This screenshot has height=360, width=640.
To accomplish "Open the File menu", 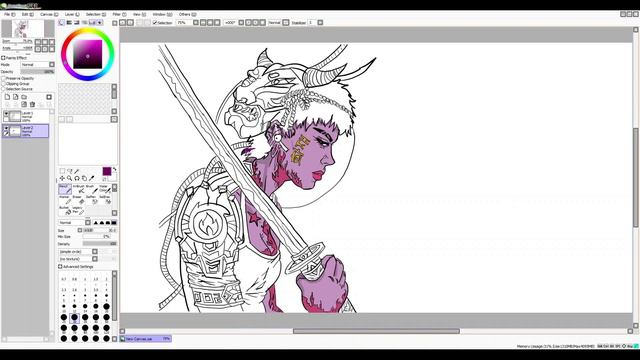I will pyautogui.click(x=9, y=14).
